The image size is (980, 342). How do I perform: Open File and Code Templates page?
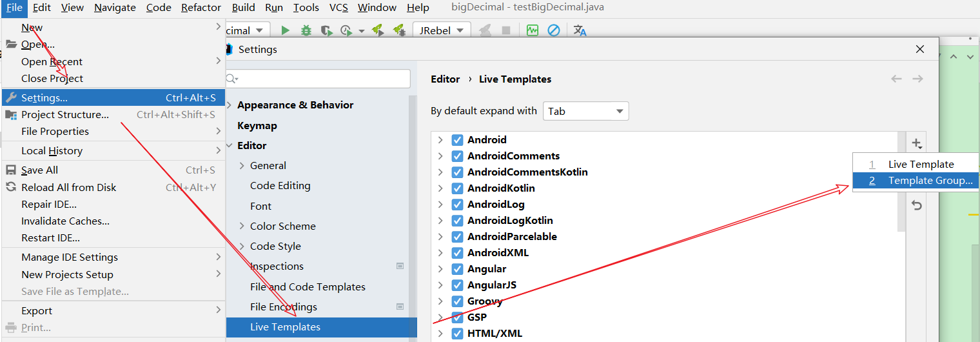point(308,287)
